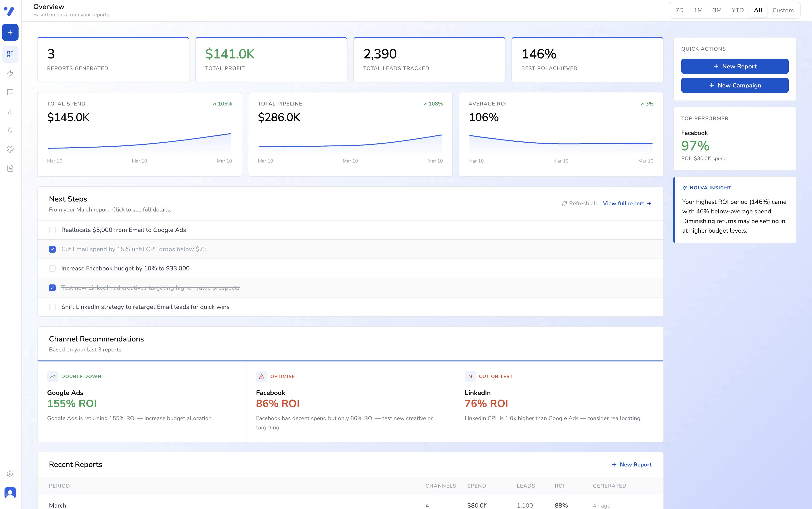Open the dashboard overview panel

(x=10, y=54)
